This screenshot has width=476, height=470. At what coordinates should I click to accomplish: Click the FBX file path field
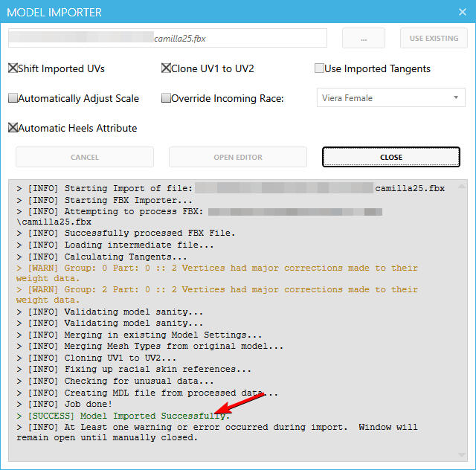click(x=167, y=38)
